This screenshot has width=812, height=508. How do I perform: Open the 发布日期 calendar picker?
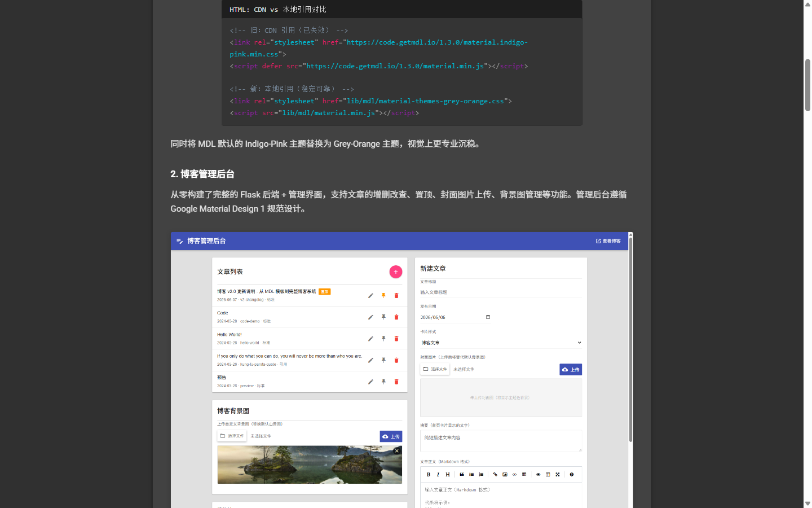pos(488,317)
